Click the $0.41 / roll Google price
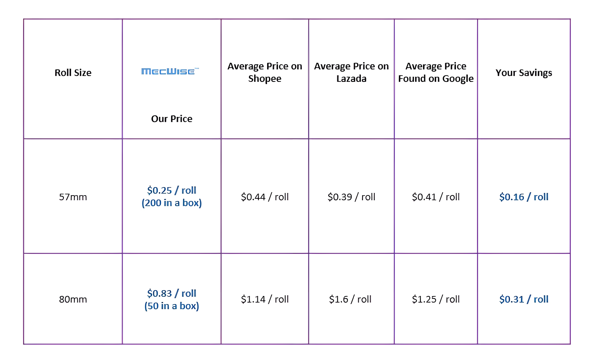 pos(436,197)
